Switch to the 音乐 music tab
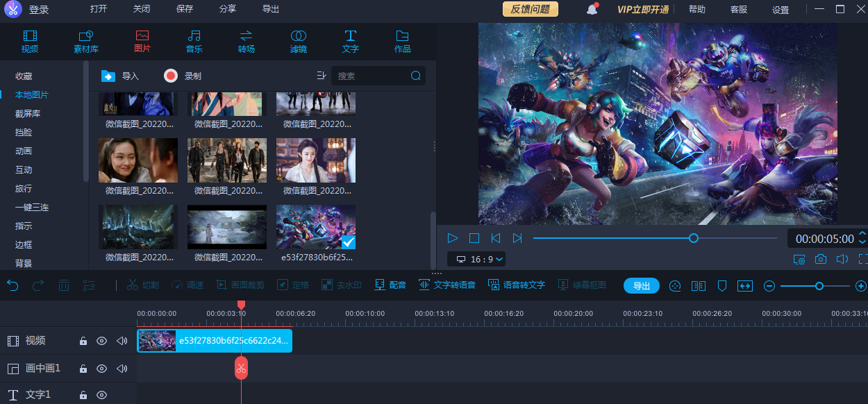This screenshot has height=404, width=868. pyautogui.click(x=194, y=41)
